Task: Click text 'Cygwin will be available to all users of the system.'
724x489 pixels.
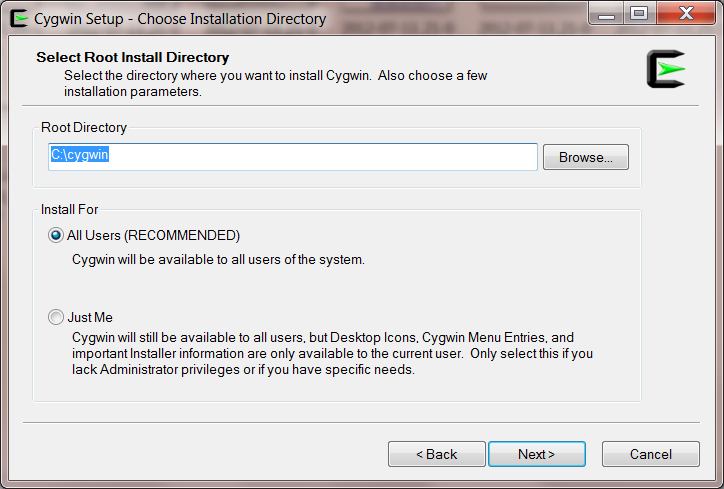Action: pyautogui.click(x=218, y=260)
